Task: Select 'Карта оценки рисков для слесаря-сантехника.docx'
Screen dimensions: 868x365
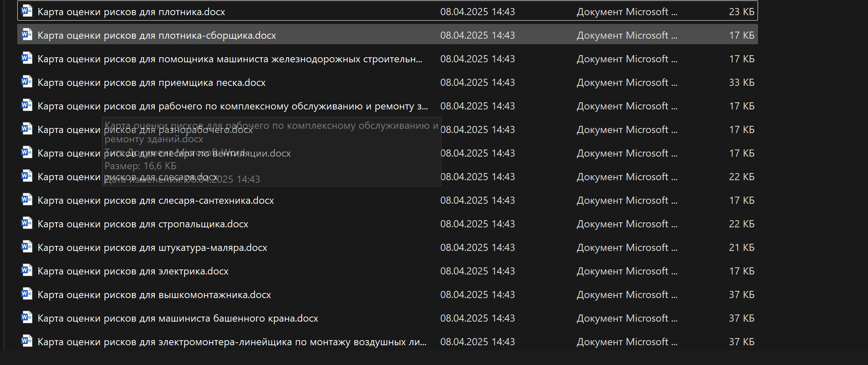Action: pyautogui.click(x=155, y=200)
